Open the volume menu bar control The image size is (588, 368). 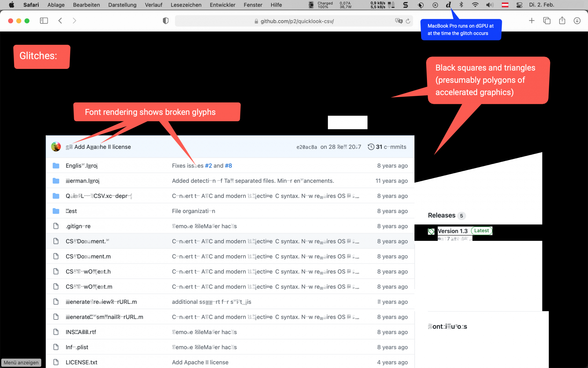click(x=490, y=5)
